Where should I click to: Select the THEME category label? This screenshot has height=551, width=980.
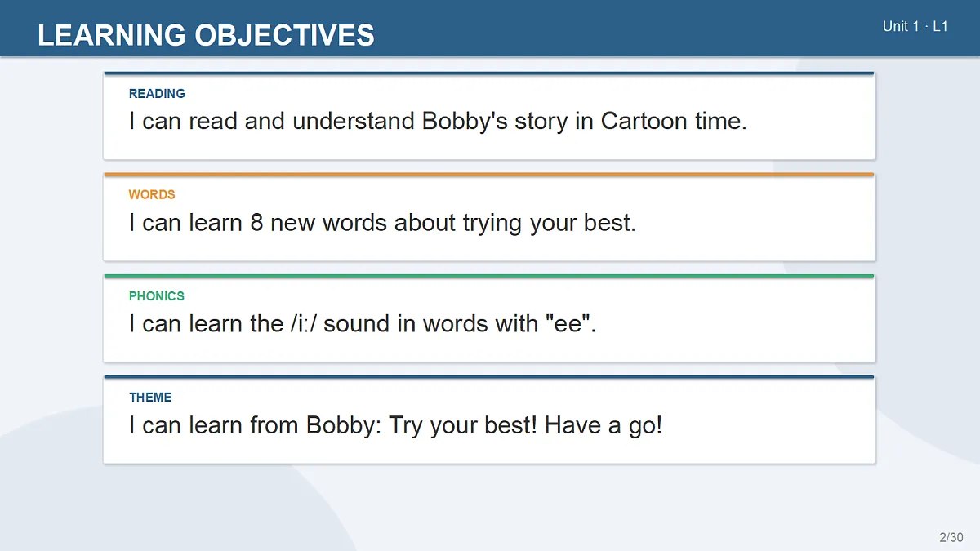pyautogui.click(x=150, y=397)
